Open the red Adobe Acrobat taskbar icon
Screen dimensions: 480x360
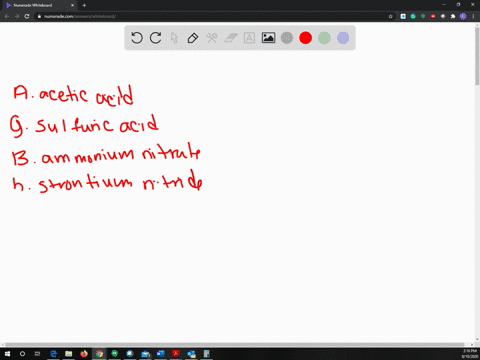[x=176, y=354]
